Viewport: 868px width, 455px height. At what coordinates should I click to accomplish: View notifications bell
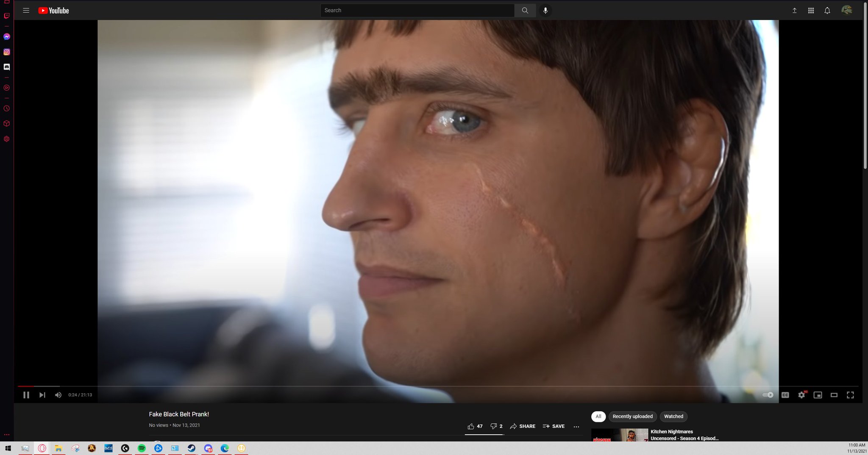pyautogui.click(x=827, y=11)
